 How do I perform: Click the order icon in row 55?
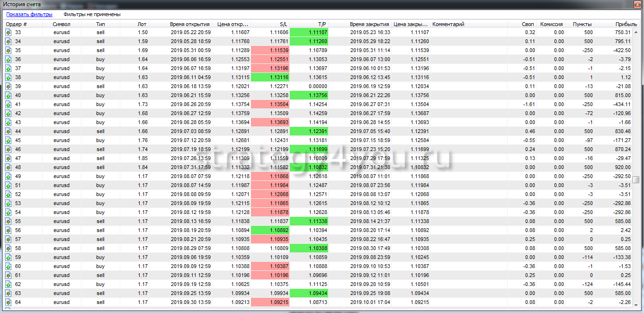point(8,221)
